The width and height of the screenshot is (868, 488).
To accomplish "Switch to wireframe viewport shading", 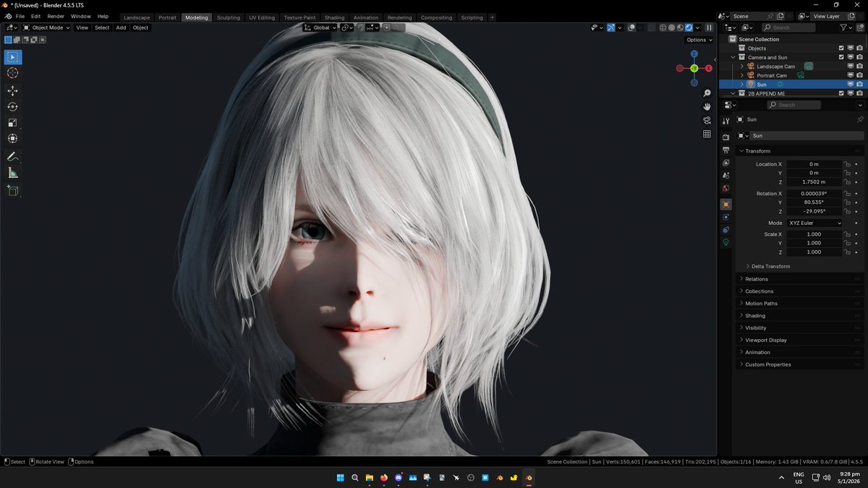I will (663, 27).
